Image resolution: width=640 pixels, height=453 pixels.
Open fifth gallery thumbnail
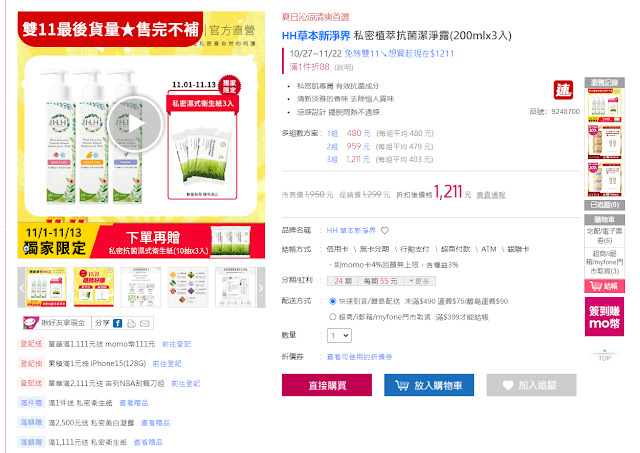click(x=236, y=287)
